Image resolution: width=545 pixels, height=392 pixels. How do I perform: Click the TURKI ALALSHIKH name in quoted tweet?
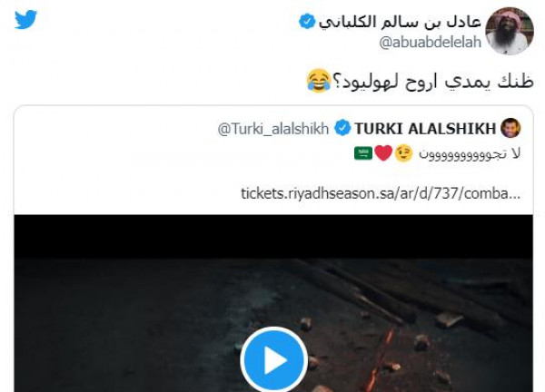425,129
